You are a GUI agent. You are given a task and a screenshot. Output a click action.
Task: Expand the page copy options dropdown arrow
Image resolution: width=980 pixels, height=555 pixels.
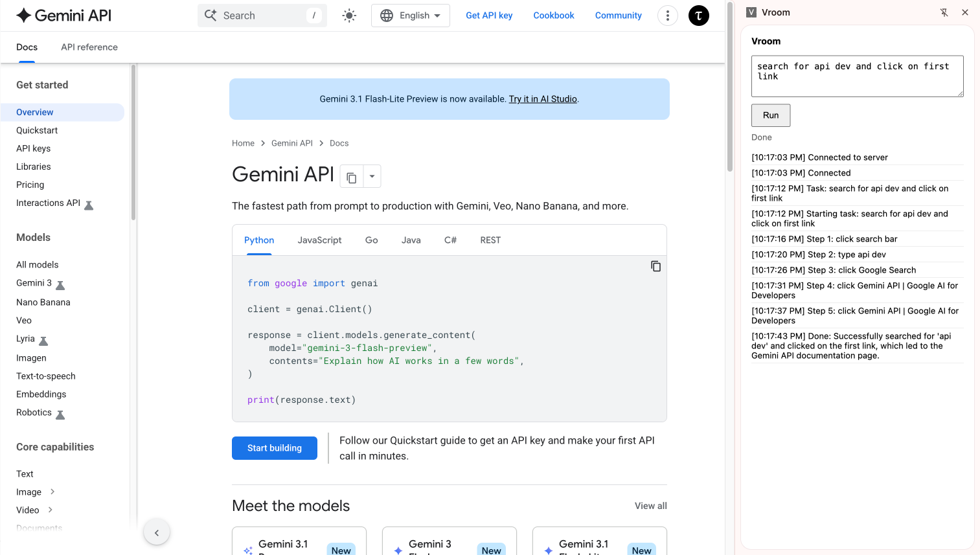tap(372, 176)
